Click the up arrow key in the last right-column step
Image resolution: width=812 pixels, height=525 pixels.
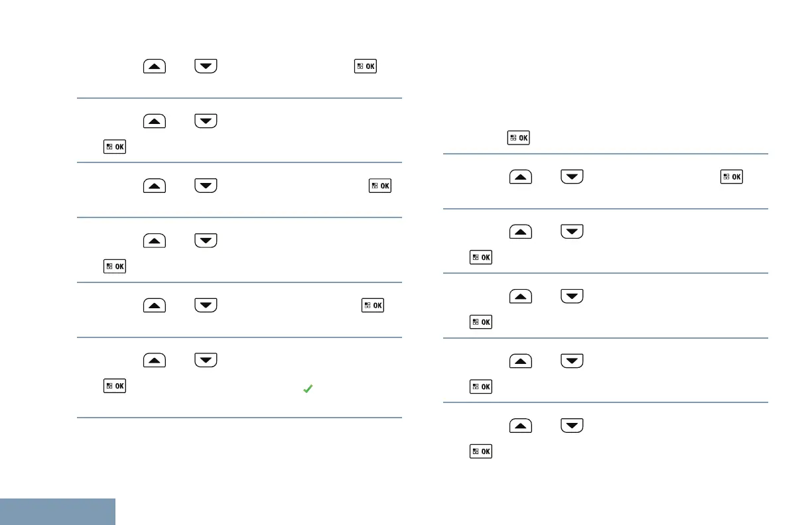click(x=521, y=426)
